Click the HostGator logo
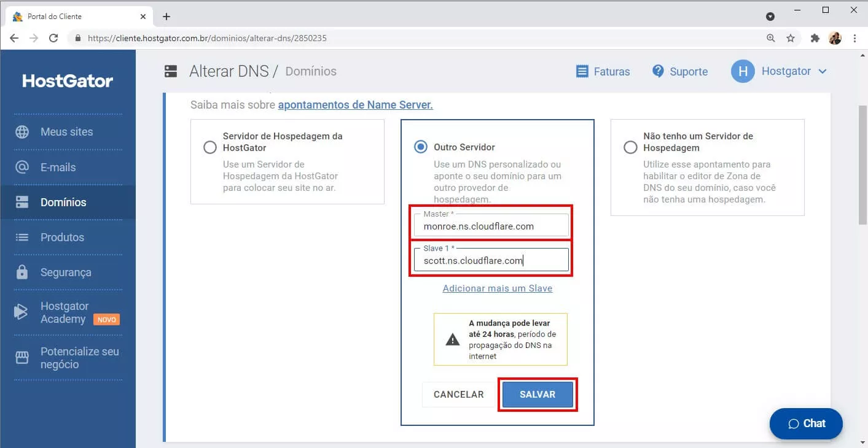Viewport: 868px width, 448px height. tap(68, 81)
